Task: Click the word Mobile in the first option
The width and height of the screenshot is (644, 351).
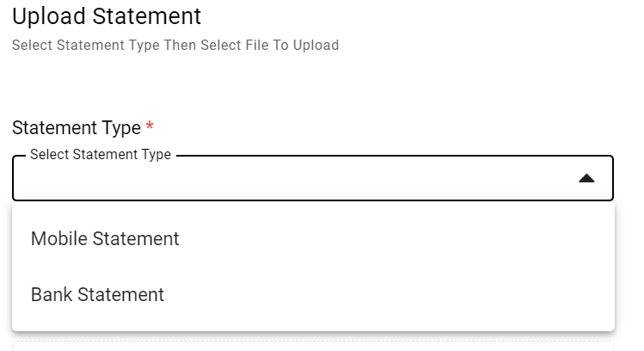Action: pyautogui.click(x=58, y=238)
